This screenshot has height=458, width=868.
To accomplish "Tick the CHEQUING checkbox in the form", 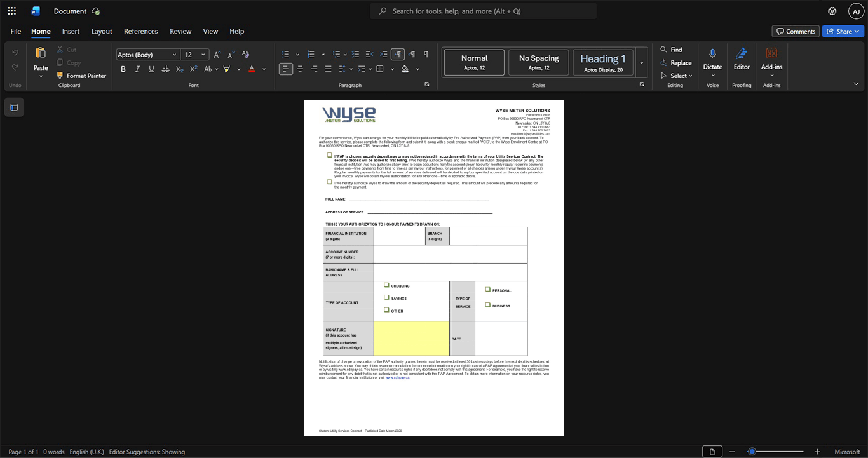I will [386, 285].
